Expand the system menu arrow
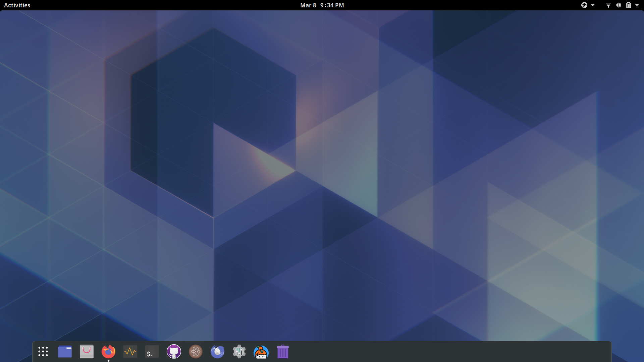The height and width of the screenshot is (362, 644). tap(637, 5)
